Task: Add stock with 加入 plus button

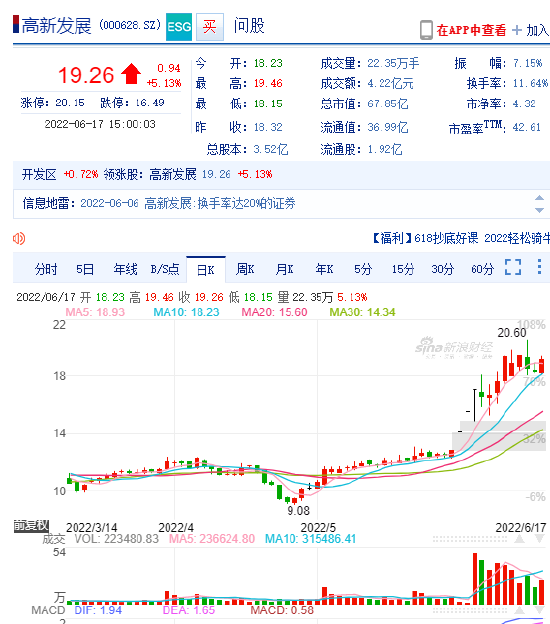Action: [530, 30]
